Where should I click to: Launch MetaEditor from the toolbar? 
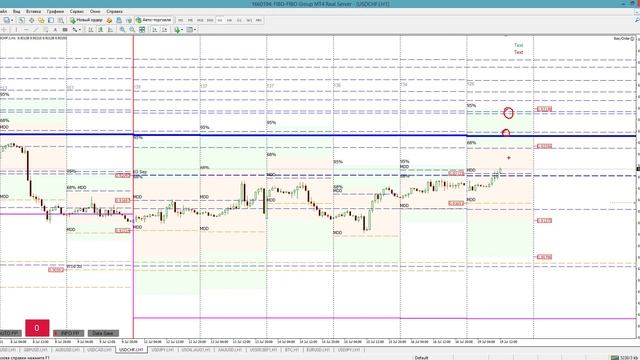coord(109,20)
